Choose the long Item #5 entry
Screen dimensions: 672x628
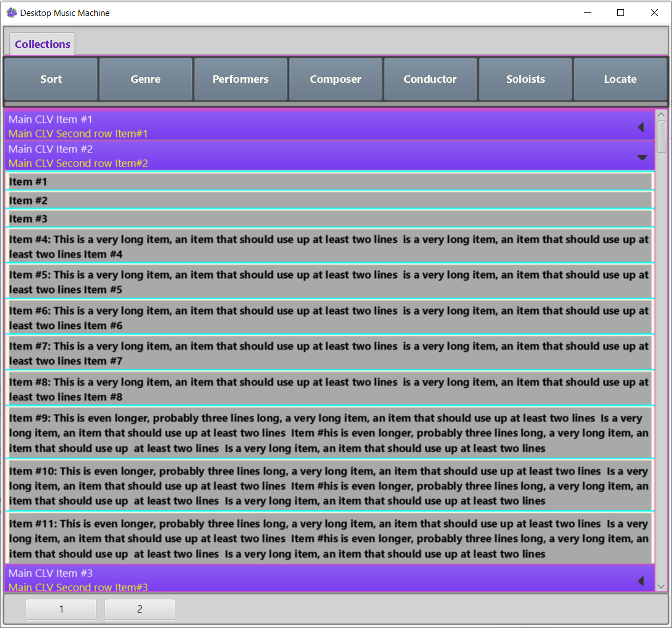329,282
